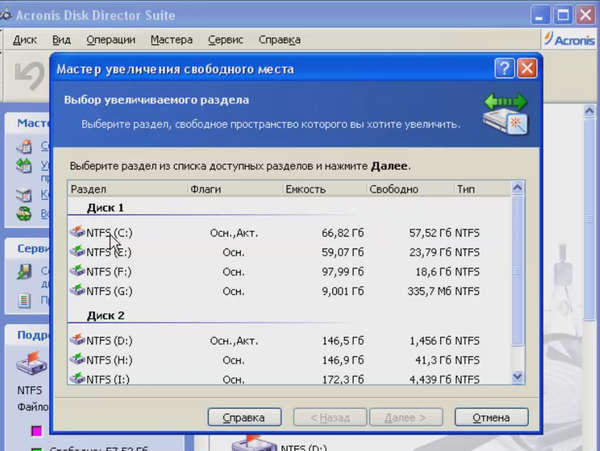This screenshot has height=451, width=600.
Task: Click the undo arrow in main toolbar
Action: coord(30,75)
